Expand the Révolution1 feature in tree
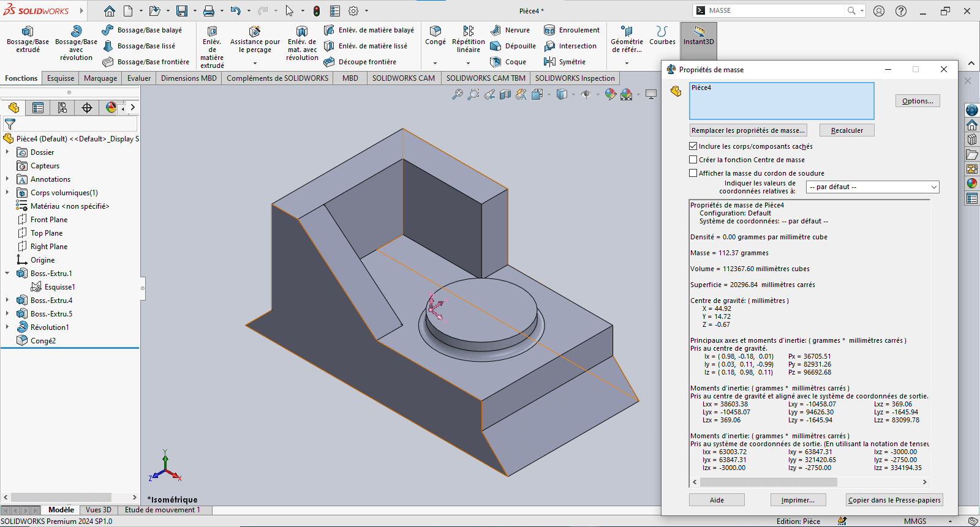 click(x=7, y=327)
